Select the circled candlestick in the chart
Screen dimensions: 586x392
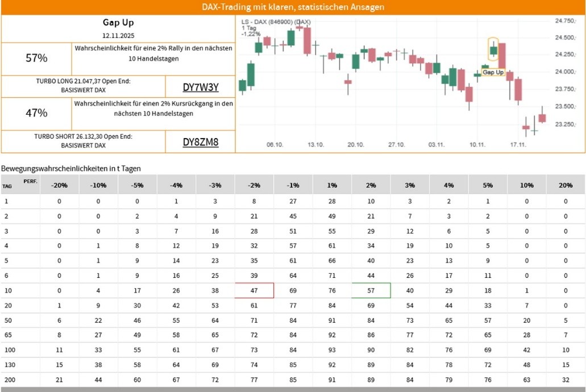493,50
